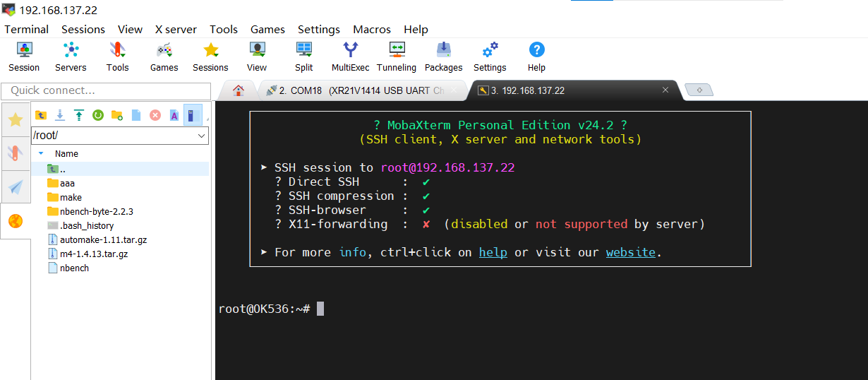The height and width of the screenshot is (380, 868).
Task: Open the Help toolbar icon
Action: coord(536,57)
